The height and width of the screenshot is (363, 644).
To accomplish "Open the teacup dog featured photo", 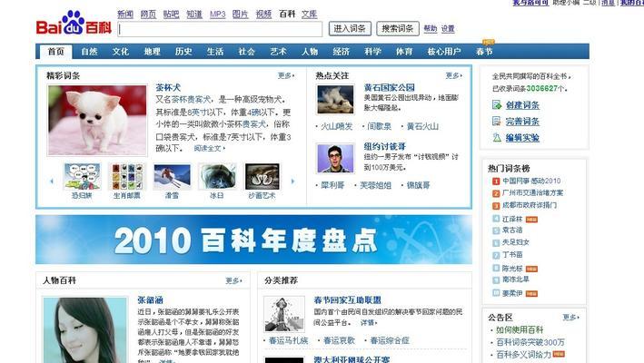I will [97, 120].
